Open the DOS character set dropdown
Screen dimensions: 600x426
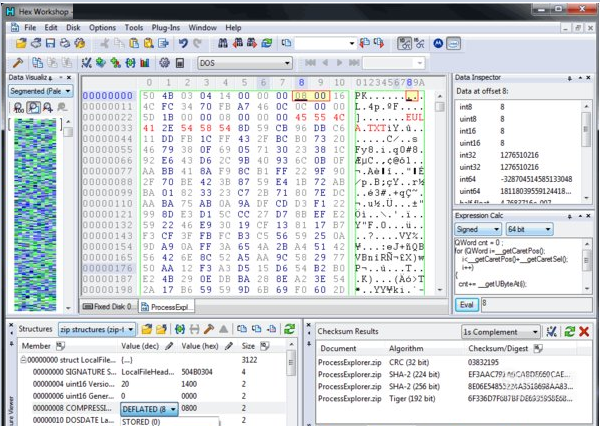coord(245,63)
